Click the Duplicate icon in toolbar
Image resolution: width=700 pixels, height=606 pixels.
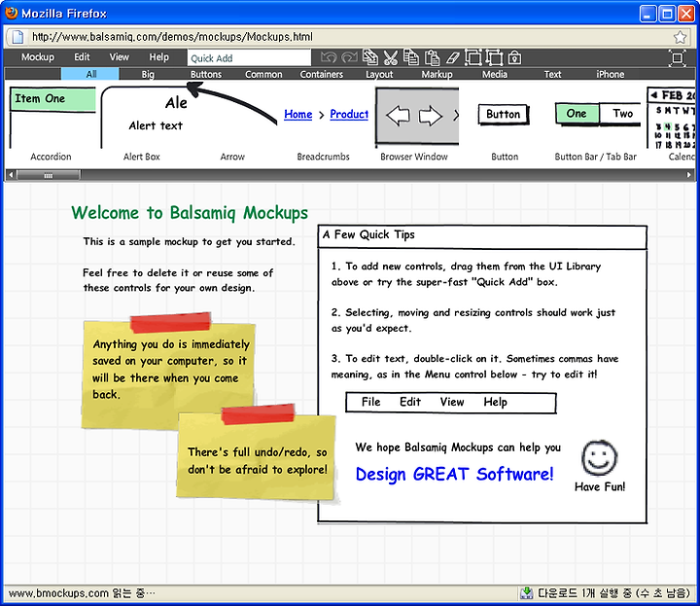pos(370,57)
